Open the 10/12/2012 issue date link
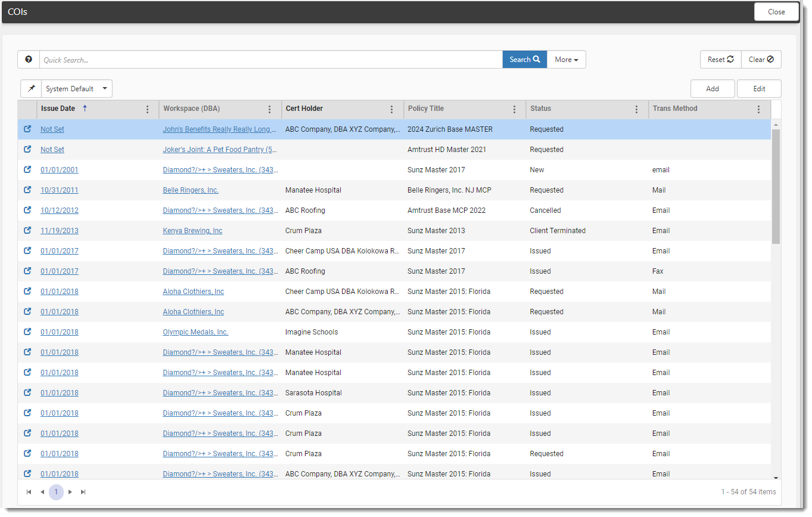The width and height of the screenshot is (812, 517). coord(59,210)
